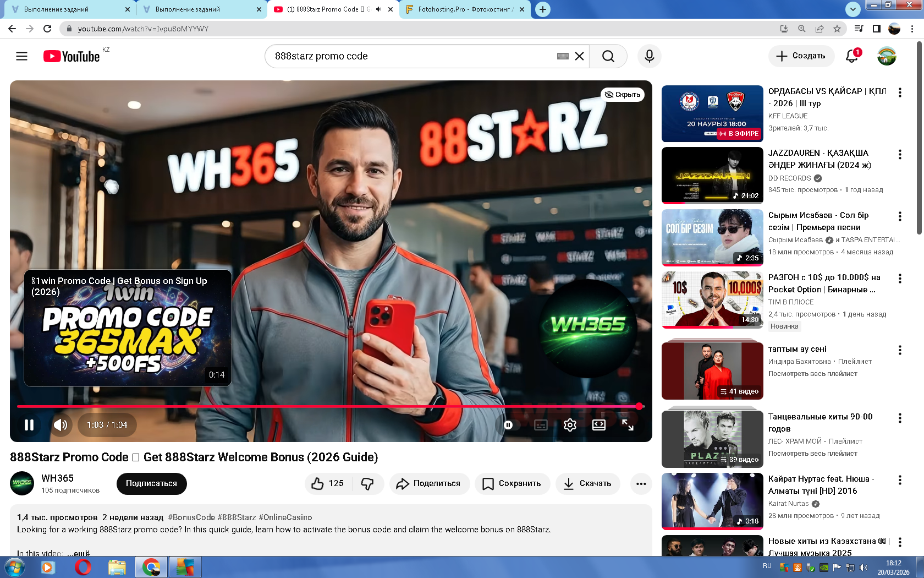Open Посмотреть весь плейлист for таптым ау сені
Screen dimensions: 924x578
[813, 374]
